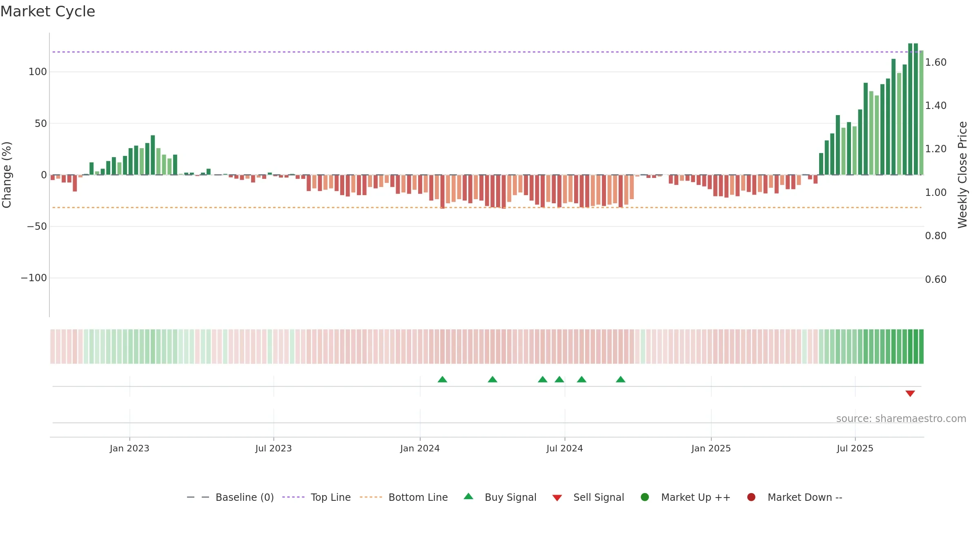Image resolution: width=980 pixels, height=551 pixels.
Task: Click the bright green final cell of the heat strip
Action: point(921,347)
